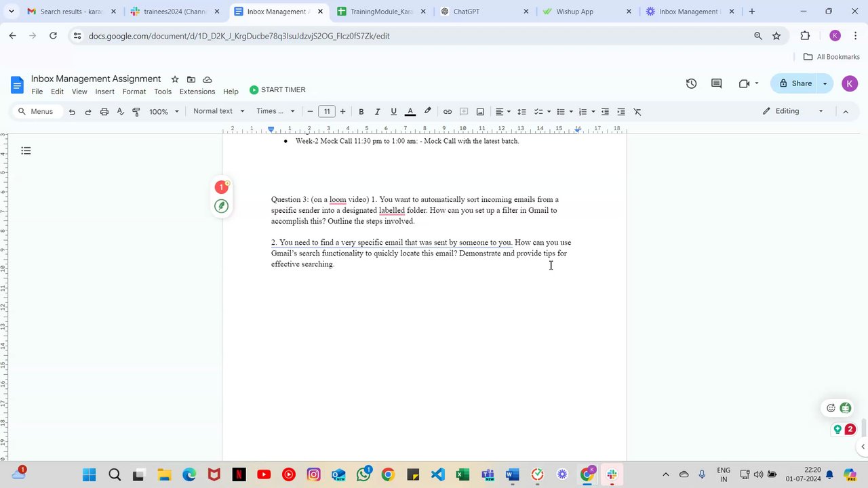Run spelling and grammar check icon
868x488 pixels.
[x=120, y=112]
